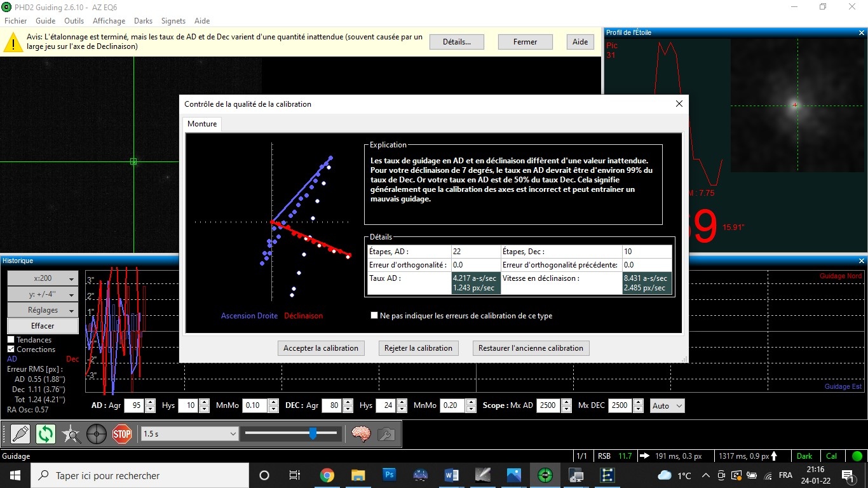Screen dimensions: 868x488
Task: Open the Outils menu
Action: (74, 21)
